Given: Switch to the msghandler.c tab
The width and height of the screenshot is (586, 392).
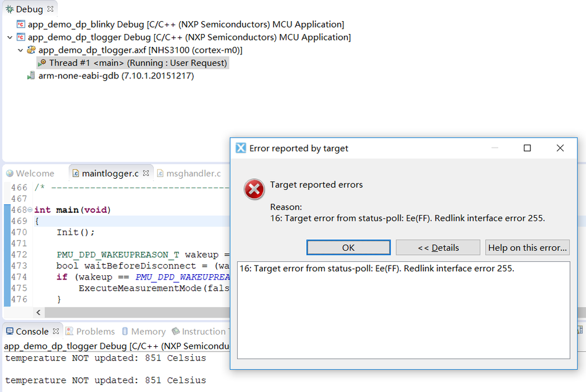Looking at the screenshot, I should click(189, 173).
